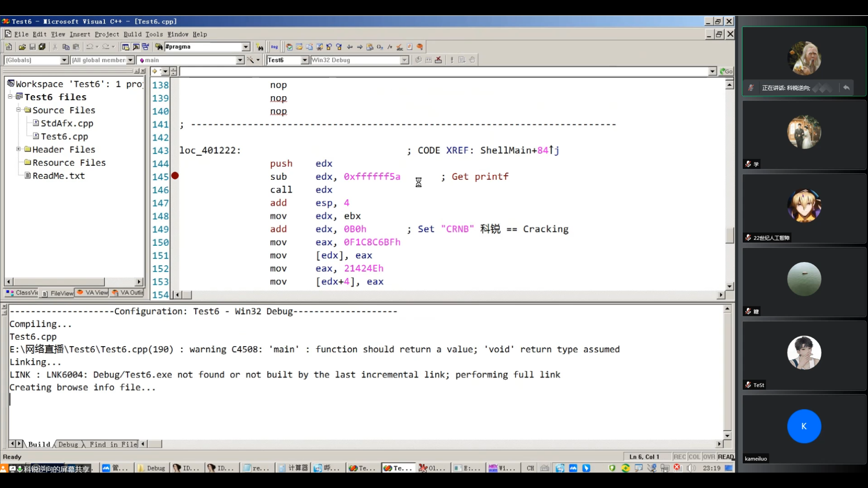
Task: Click the Insert/Remove Breakpoint hand icon
Action: [472, 60]
